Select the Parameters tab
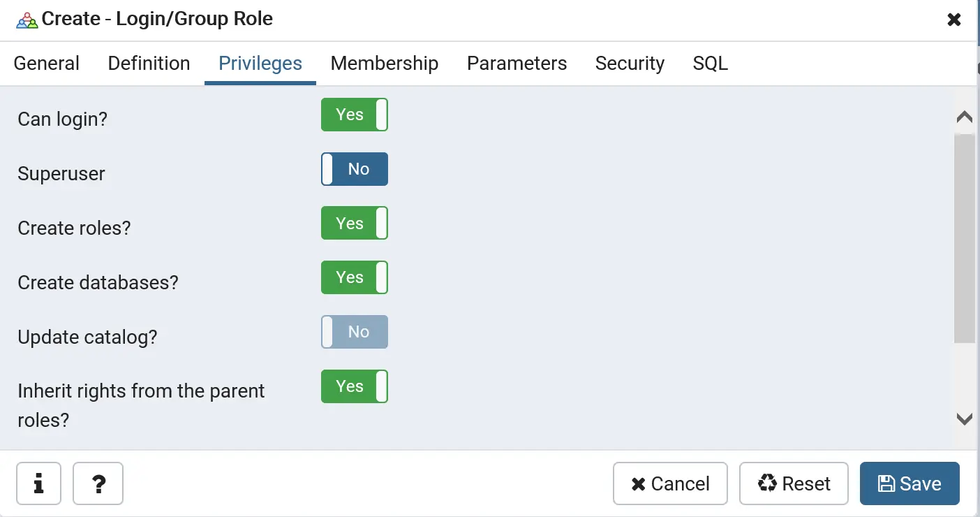Viewport: 980px width, 517px height. click(517, 64)
